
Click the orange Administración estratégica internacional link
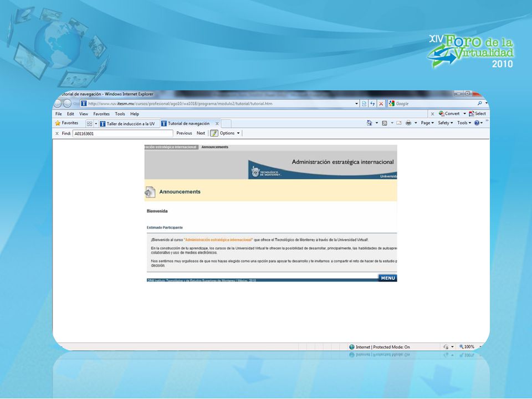tap(218, 240)
